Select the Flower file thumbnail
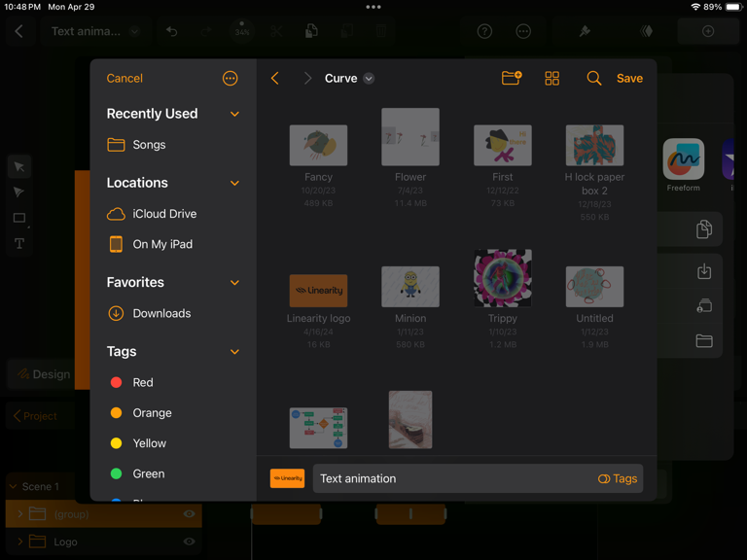Viewport: 747px width, 560px height. click(410, 137)
